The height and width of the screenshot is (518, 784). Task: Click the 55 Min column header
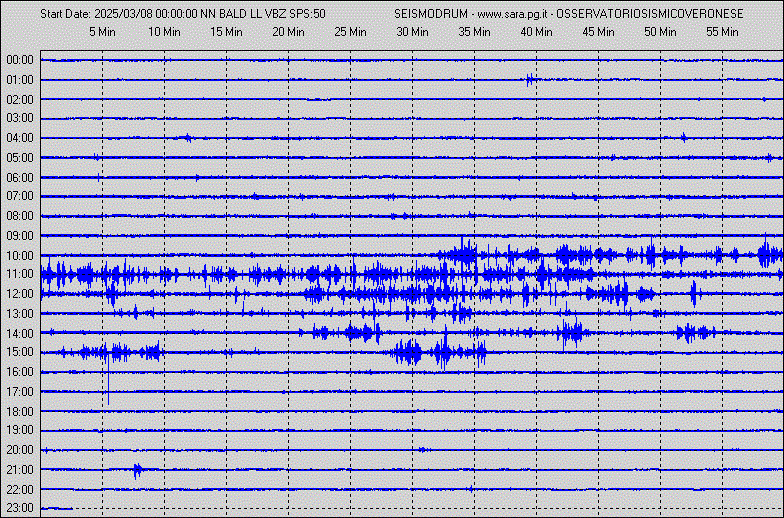[722, 32]
